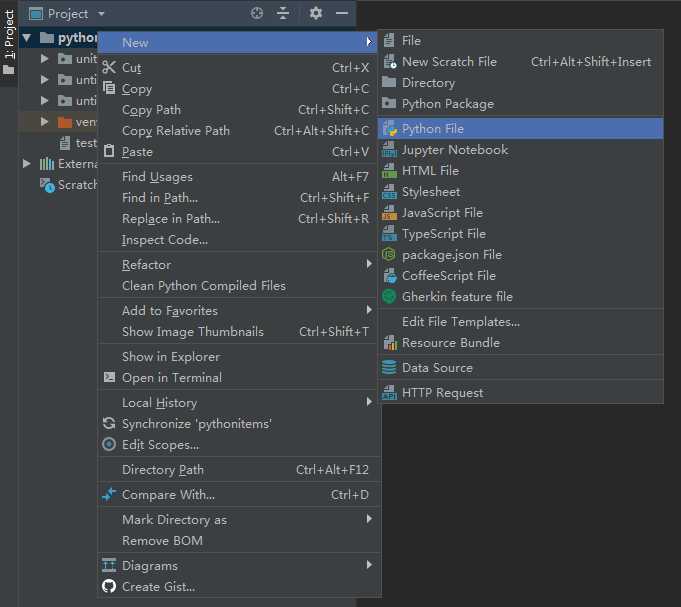Expand the venv folder
This screenshot has height=607, width=681.
coord(44,122)
